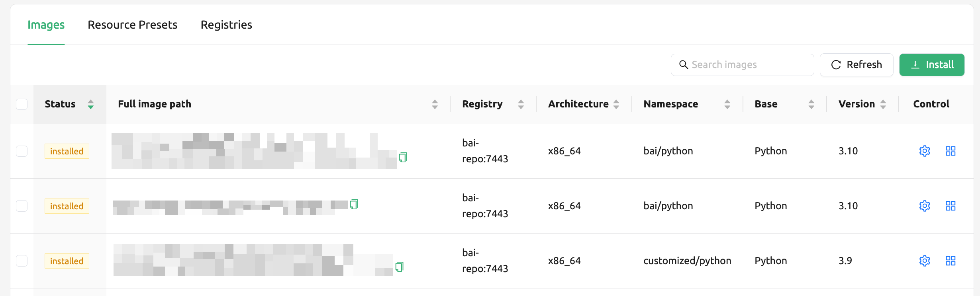Click installed tag in customized/python row
This screenshot has width=980, height=296.
(x=67, y=261)
